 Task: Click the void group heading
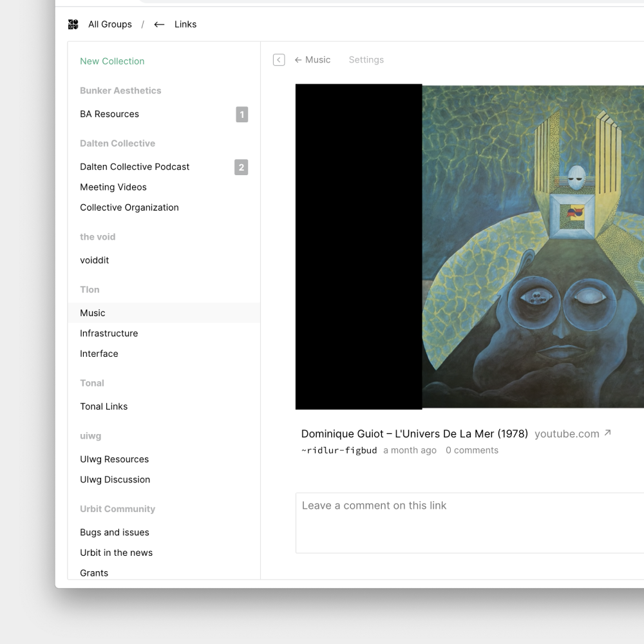click(x=98, y=237)
